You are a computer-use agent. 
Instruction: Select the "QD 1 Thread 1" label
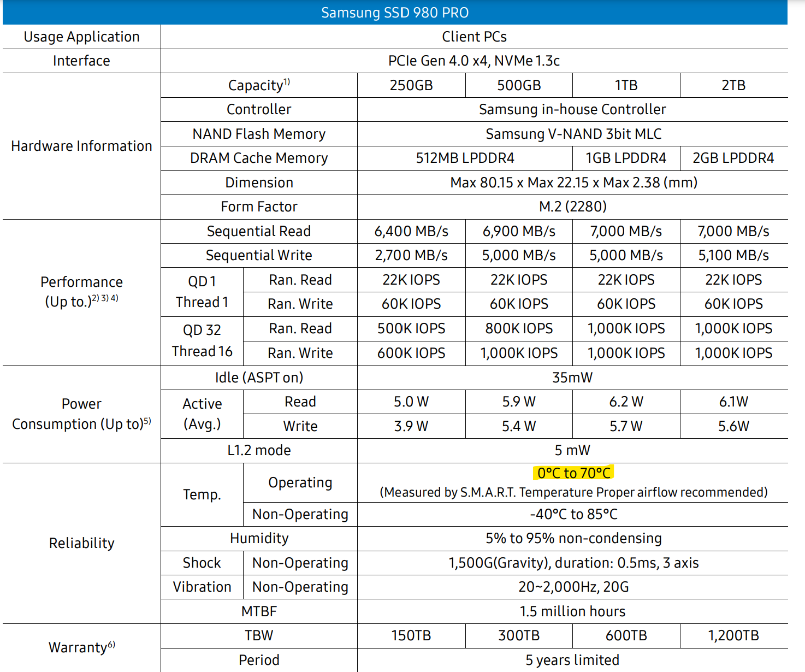coord(202,292)
